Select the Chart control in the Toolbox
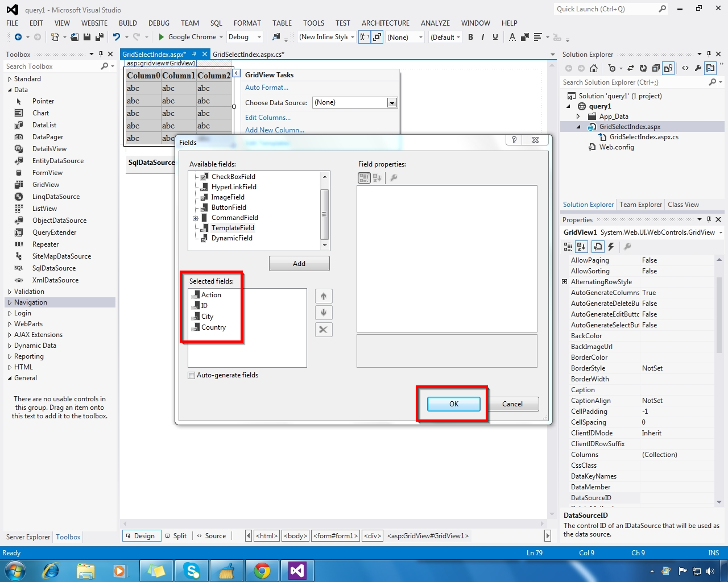Image resolution: width=728 pixels, height=582 pixels. [x=40, y=113]
